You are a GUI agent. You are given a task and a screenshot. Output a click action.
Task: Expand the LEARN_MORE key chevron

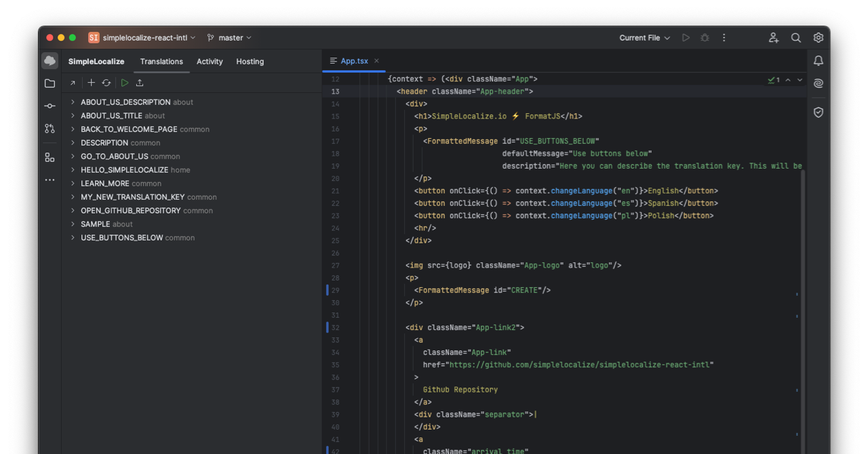click(73, 184)
